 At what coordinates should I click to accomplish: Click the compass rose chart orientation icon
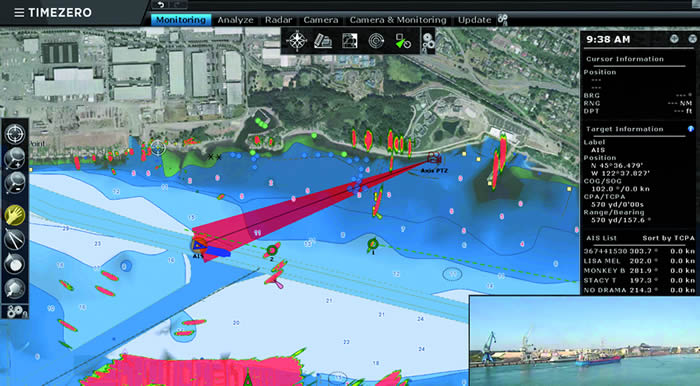[297, 41]
